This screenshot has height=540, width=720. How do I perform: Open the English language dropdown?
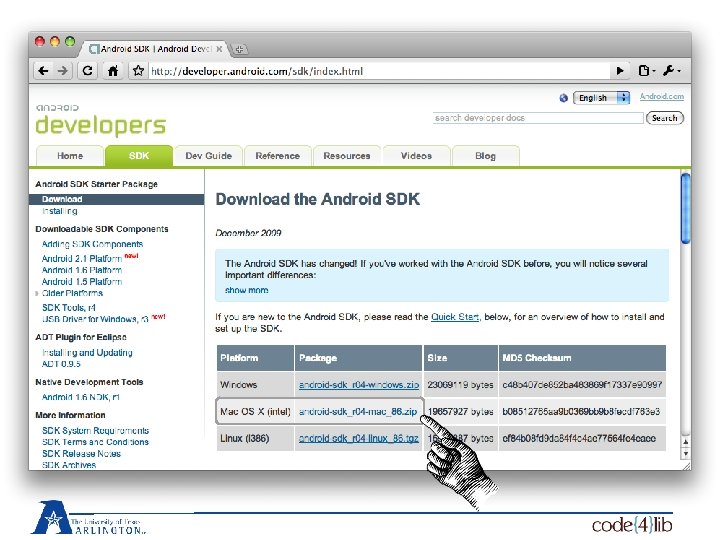601,98
